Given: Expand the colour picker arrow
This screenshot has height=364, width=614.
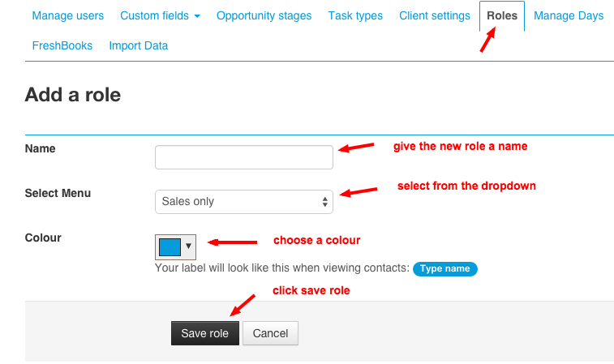Looking at the screenshot, I should point(189,246).
